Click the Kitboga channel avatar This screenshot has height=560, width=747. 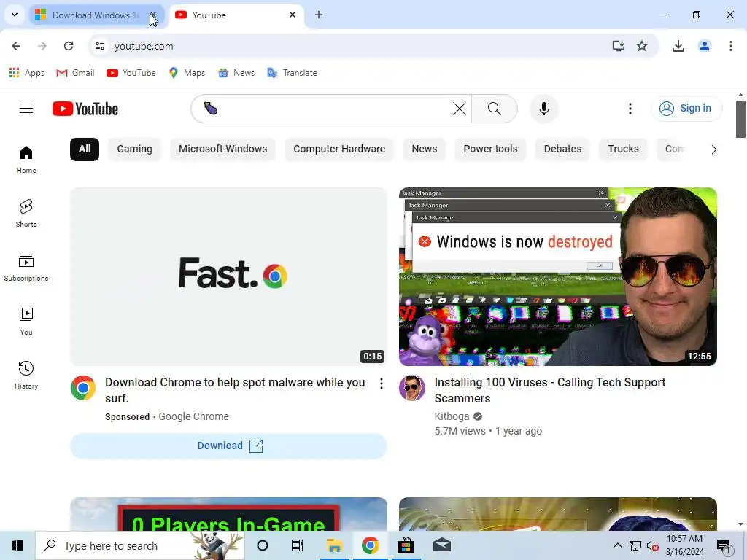tap(412, 388)
